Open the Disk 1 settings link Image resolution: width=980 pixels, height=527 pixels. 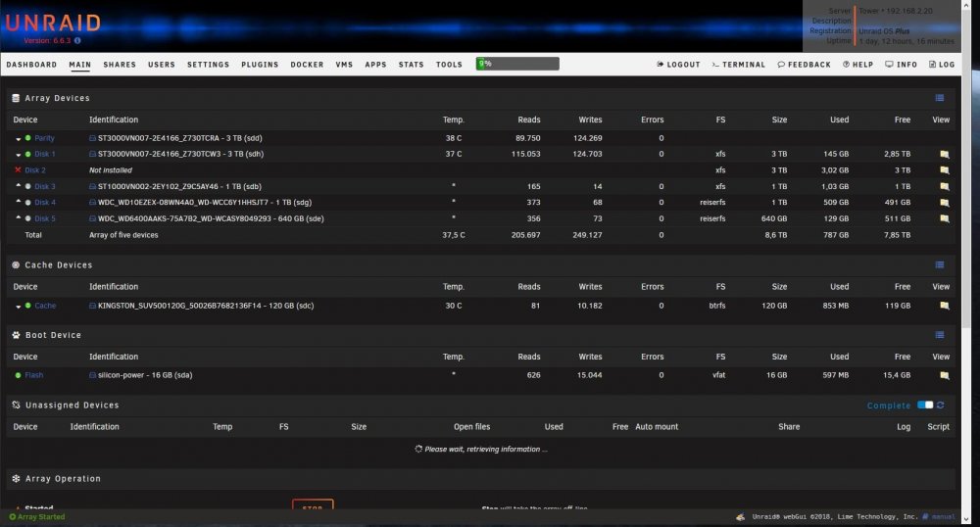click(44, 154)
